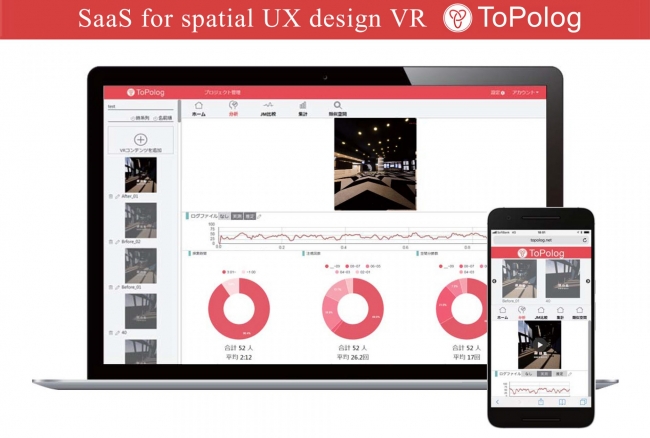Viewport: 650px width, 438px height.
Task: Tap the Before_01 thumbnail on the phone
Action: [519, 279]
